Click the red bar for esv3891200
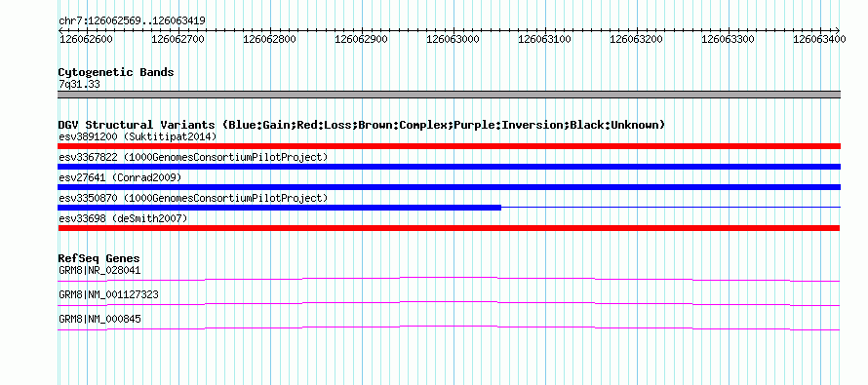 point(449,146)
